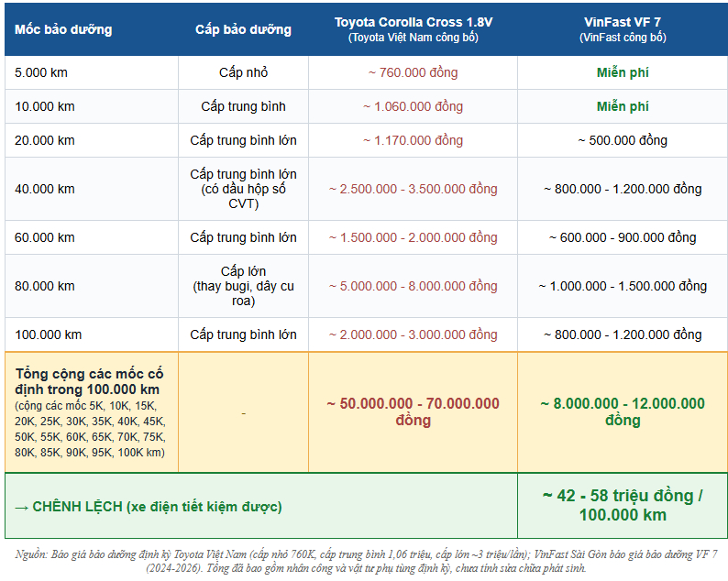Click 'Miễn phí' in the 10.000 km row
The width and height of the screenshot is (728, 581).
click(x=623, y=106)
